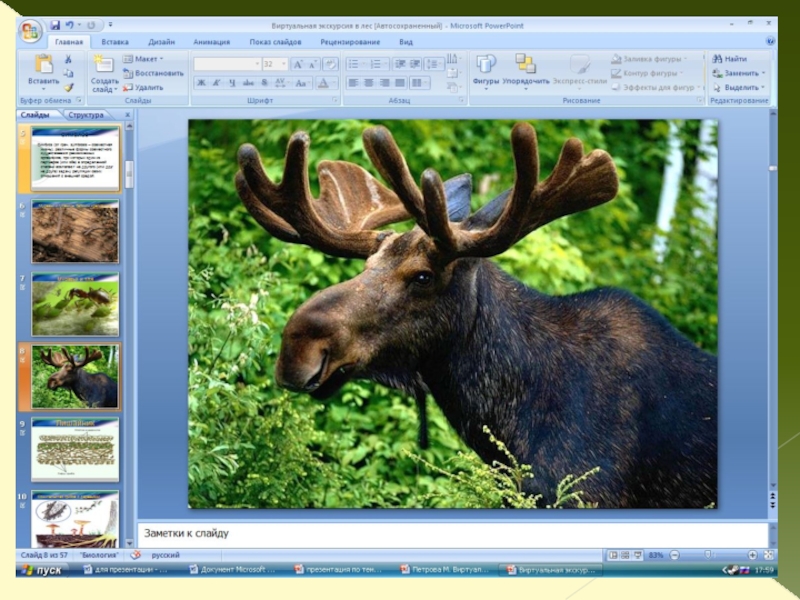The width and height of the screenshot is (800, 600).
Task: Start slideshow from status bar icon
Action: click(x=638, y=555)
